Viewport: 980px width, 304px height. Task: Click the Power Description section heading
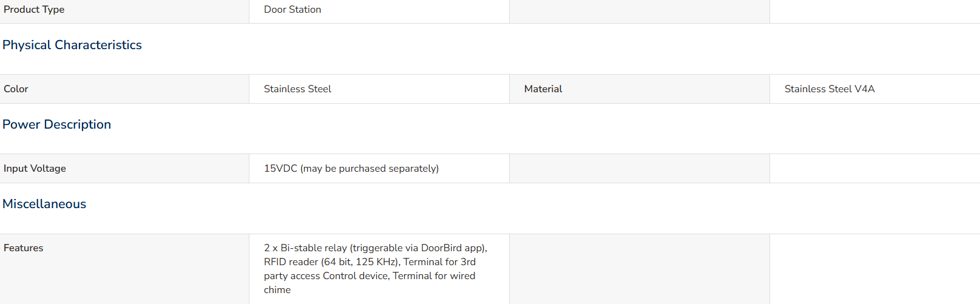(x=57, y=124)
